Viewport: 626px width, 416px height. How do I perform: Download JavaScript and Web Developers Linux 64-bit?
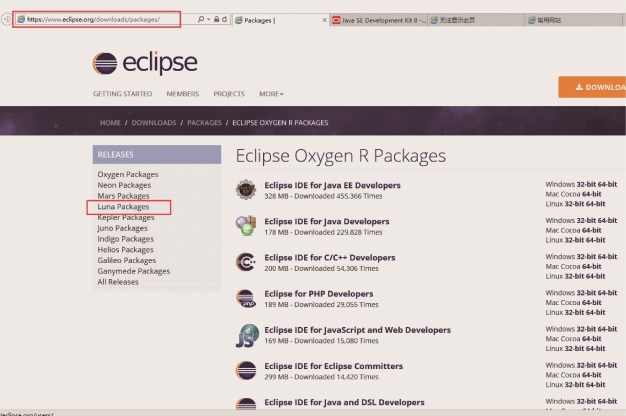point(595,349)
